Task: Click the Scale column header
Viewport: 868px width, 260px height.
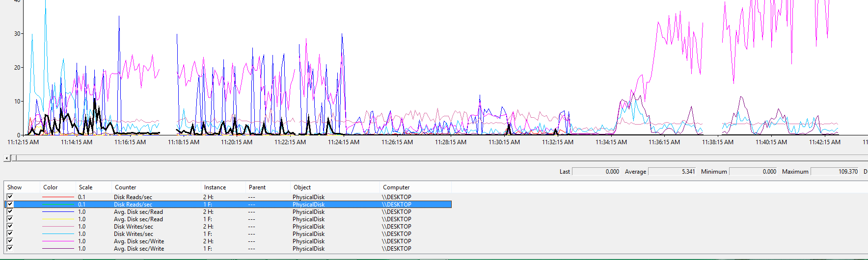Action: (x=85, y=187)
